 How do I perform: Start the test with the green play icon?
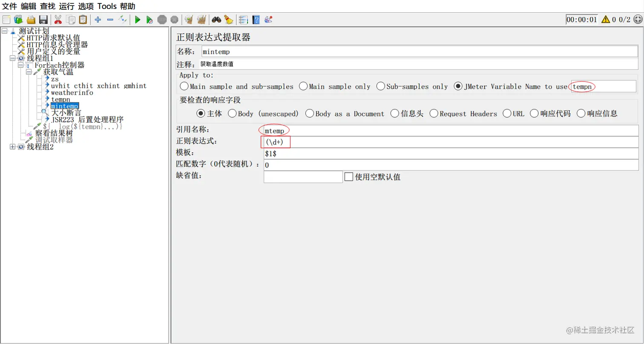pos(137,19)
